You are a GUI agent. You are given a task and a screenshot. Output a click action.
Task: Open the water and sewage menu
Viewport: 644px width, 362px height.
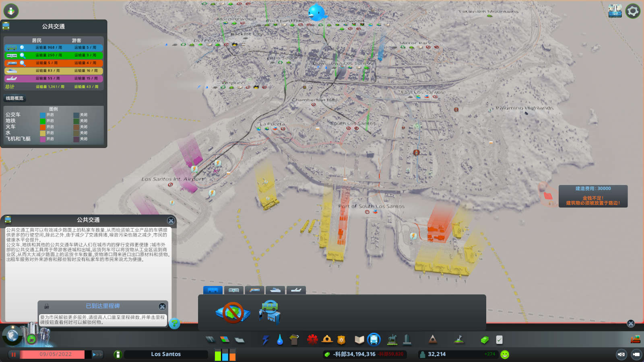tap(280, 340)
